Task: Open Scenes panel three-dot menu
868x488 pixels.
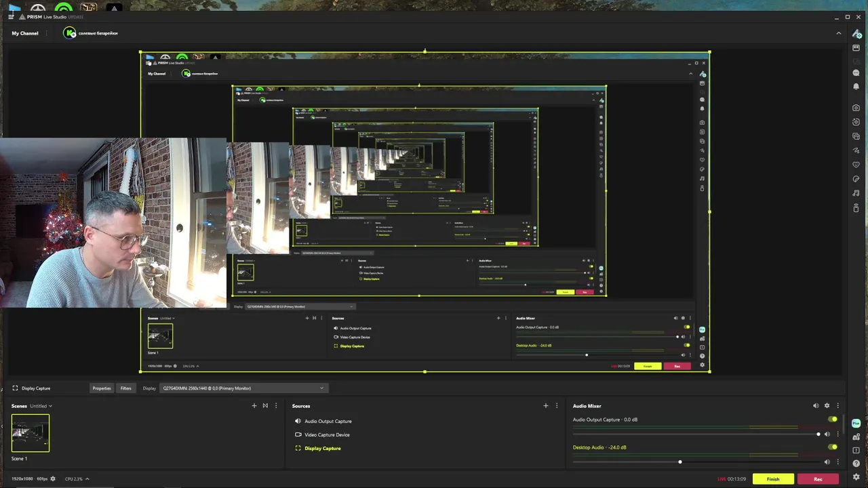Action: [x=276, y=406]
